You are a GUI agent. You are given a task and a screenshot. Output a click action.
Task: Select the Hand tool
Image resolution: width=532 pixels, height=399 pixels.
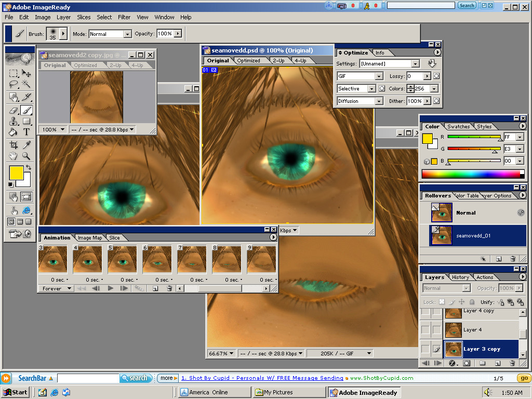tap(13, 156)
